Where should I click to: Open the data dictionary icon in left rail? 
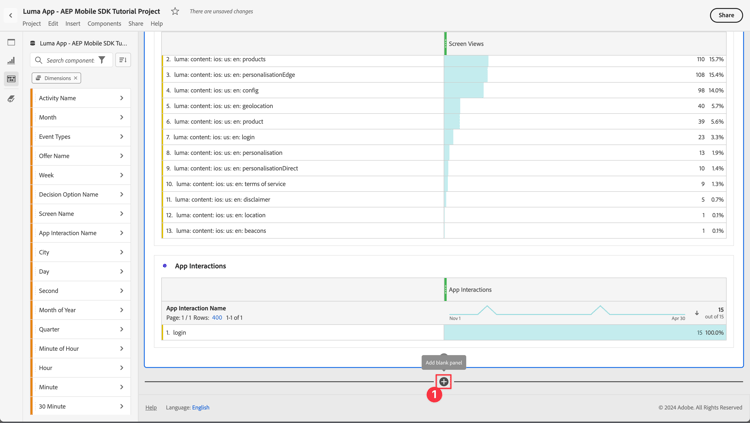11,99
